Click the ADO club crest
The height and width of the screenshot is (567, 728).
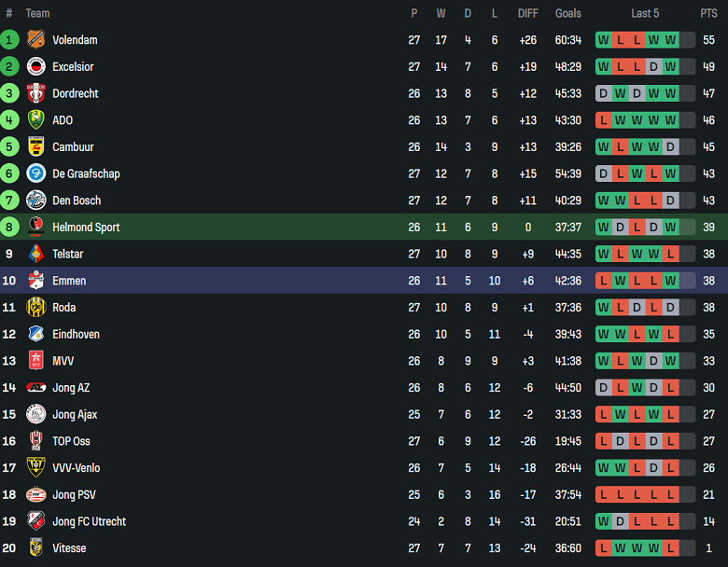35,120
